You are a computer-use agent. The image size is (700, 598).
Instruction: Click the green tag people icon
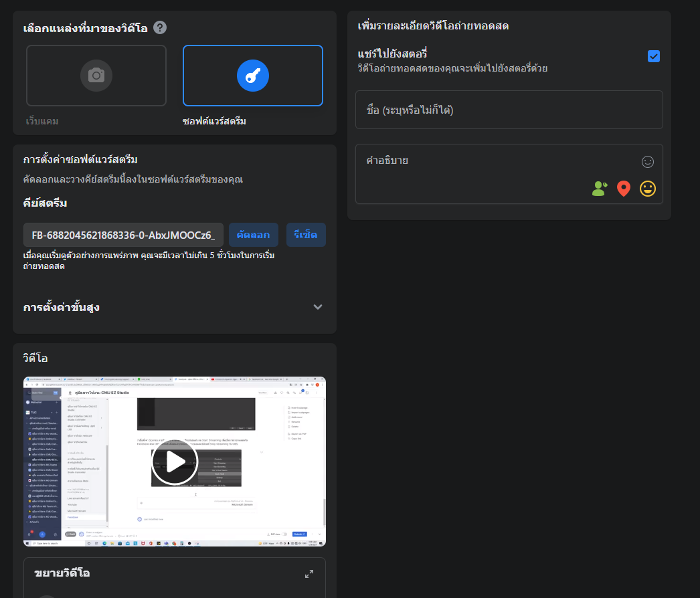click(600, 189)
